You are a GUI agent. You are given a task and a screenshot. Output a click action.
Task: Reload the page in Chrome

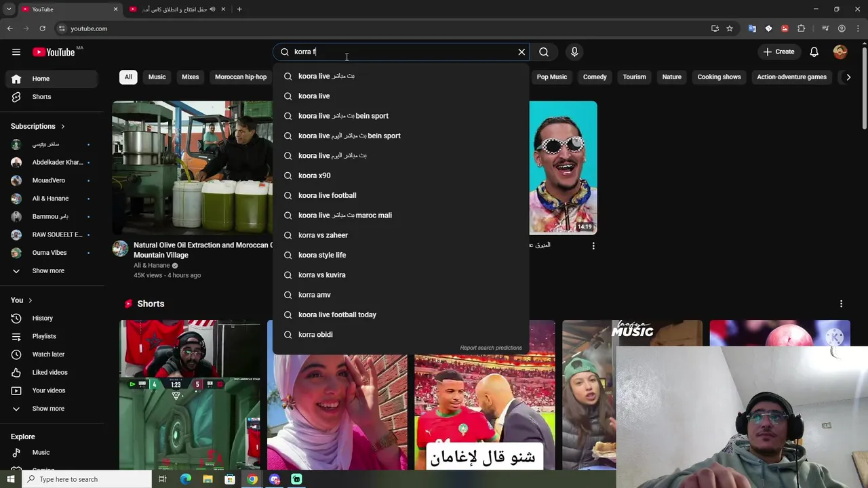coord(42,28)
